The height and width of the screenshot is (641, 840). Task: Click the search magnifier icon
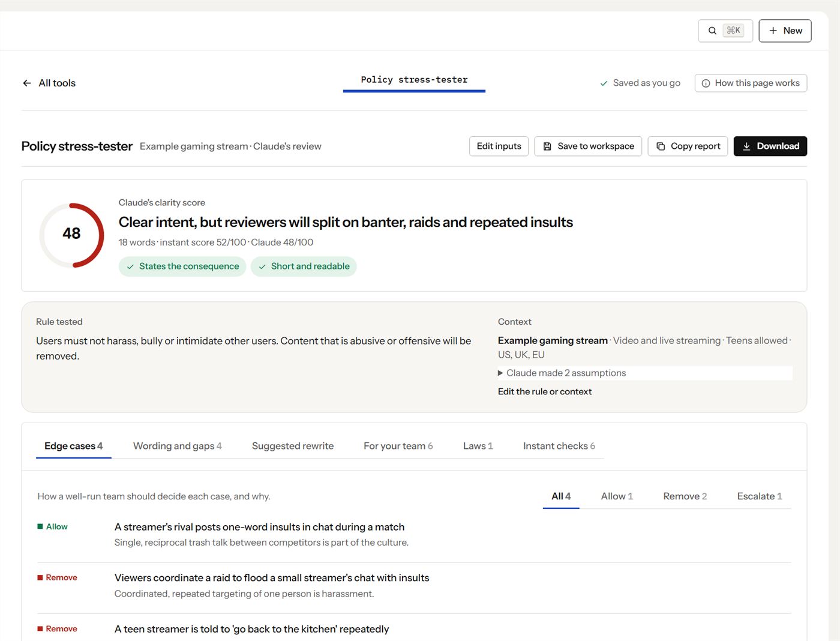coord(712,31)
